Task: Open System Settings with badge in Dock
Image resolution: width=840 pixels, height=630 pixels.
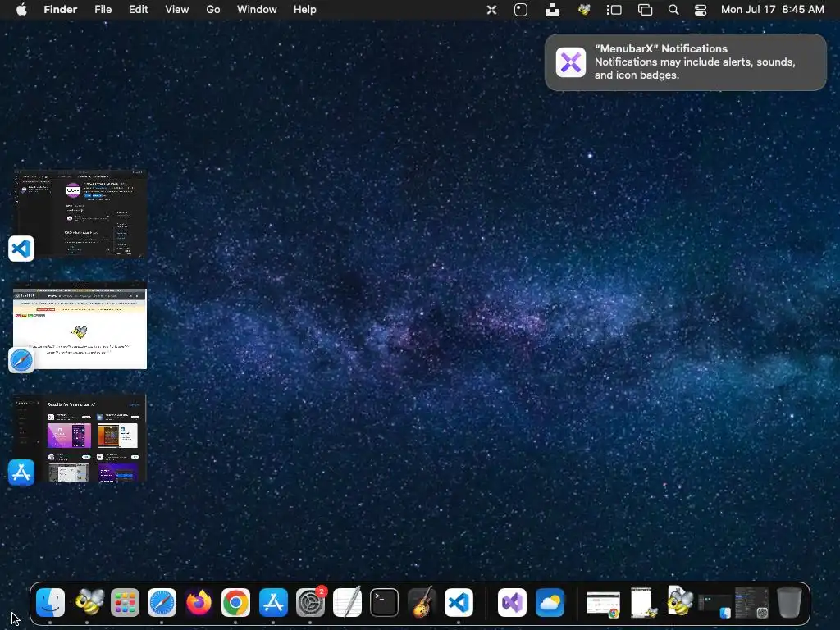Action: [310, 603]
